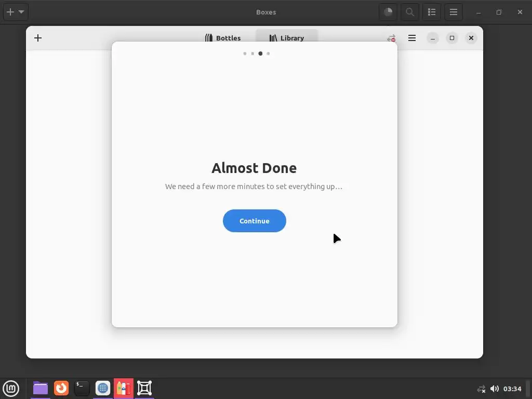
Task: Maximize the Bottles window
Action: pyautogui.click(x=452, y=38)
